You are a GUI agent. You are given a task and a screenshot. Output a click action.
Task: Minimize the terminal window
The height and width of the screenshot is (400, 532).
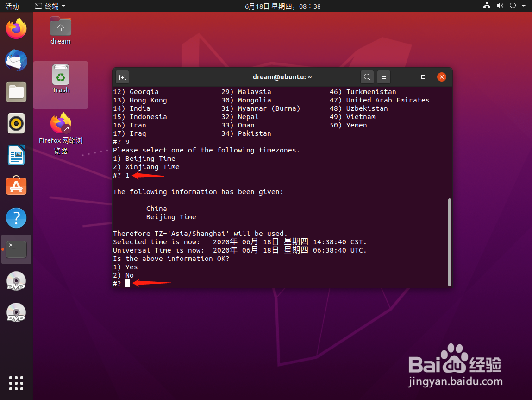[x=405, y=77]
